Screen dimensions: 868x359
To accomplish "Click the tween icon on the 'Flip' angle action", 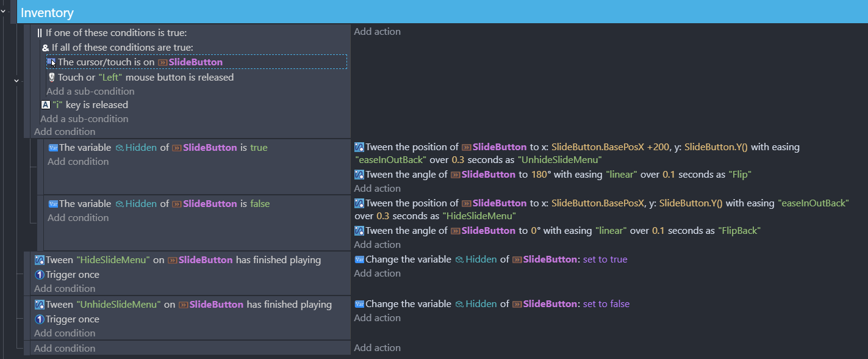I will [359, 175].
